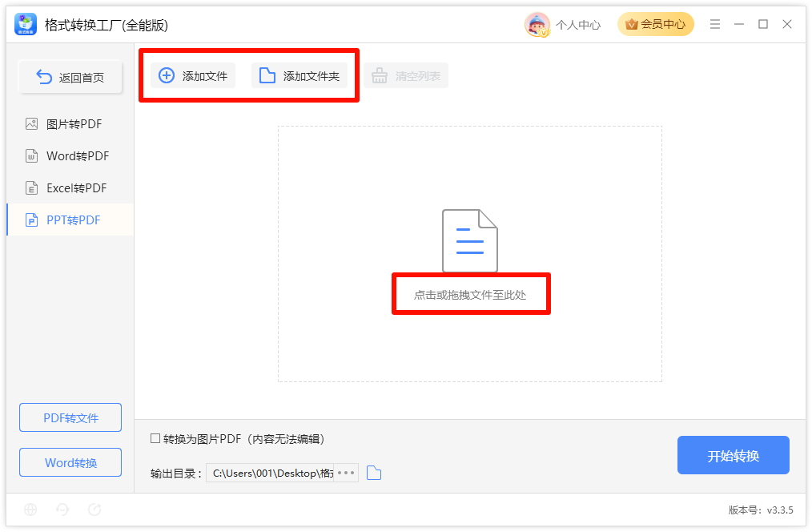
Task: Select Excel转PDF in sidebar
Action: click(x=70, y=188)
